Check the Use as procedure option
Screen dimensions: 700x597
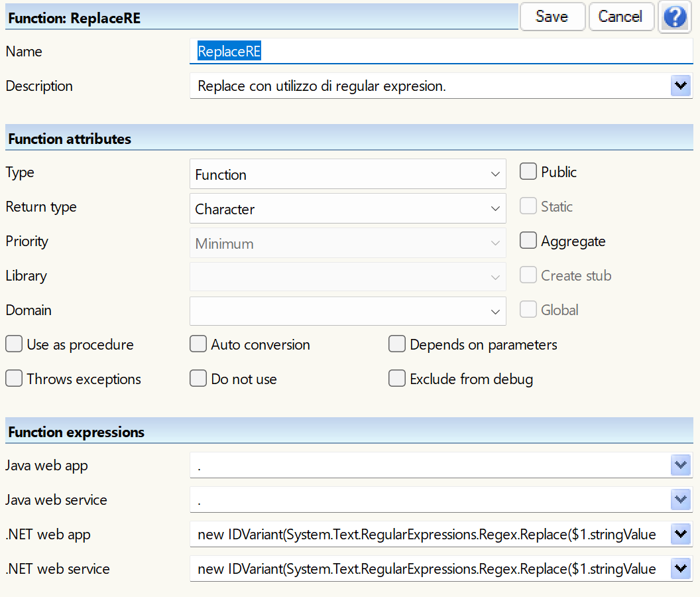click(14, 344)
